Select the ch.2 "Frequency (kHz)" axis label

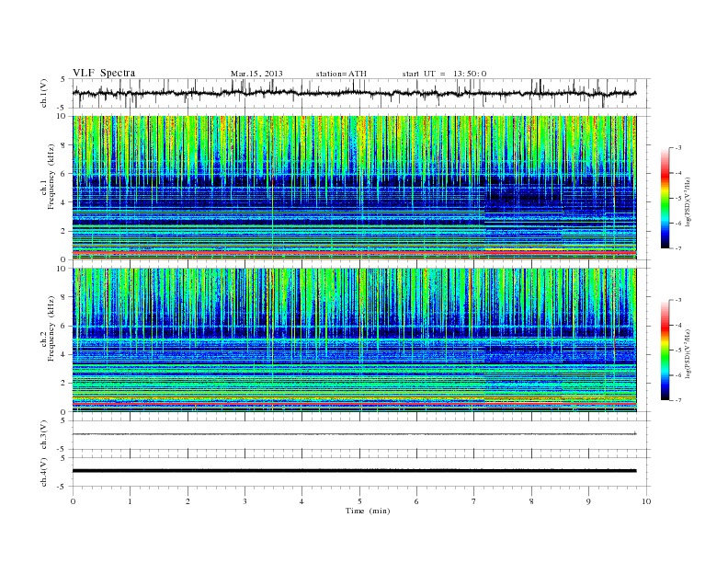[51, 327]
